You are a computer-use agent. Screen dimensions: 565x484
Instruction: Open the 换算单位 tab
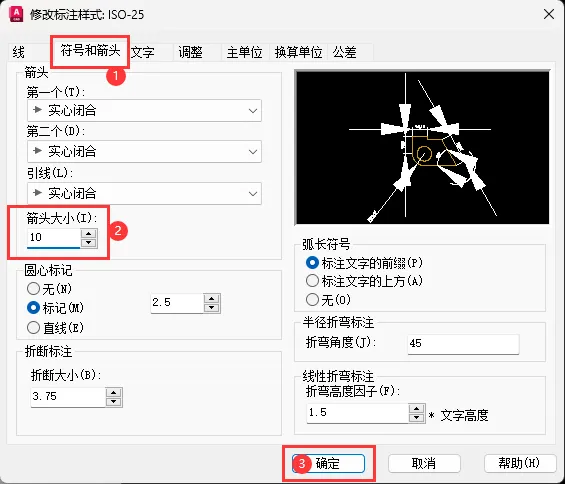[x=298, y=52]
